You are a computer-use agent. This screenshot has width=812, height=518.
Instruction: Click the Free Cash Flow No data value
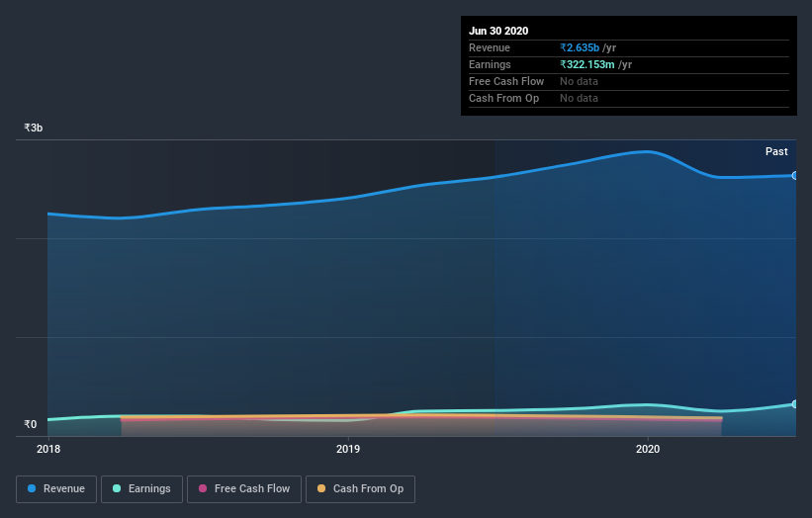click(579, 81)
